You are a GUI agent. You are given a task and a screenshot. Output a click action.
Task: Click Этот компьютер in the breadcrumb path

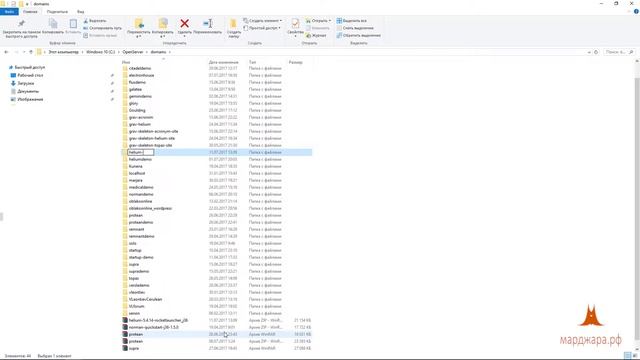pos(63,52)
